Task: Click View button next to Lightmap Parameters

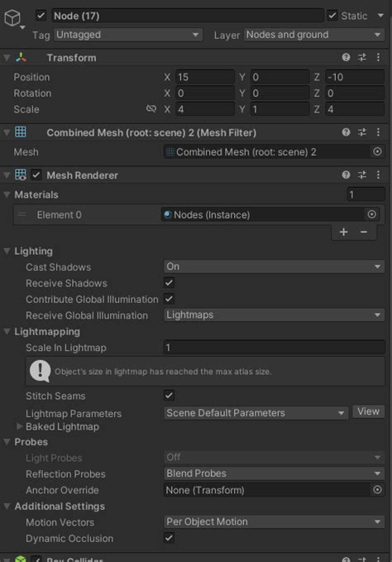Action: point(368,411)
